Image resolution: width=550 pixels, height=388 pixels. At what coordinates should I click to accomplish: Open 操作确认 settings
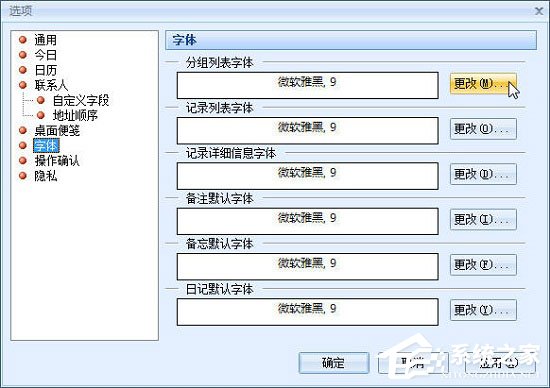[x=57, y=161]
